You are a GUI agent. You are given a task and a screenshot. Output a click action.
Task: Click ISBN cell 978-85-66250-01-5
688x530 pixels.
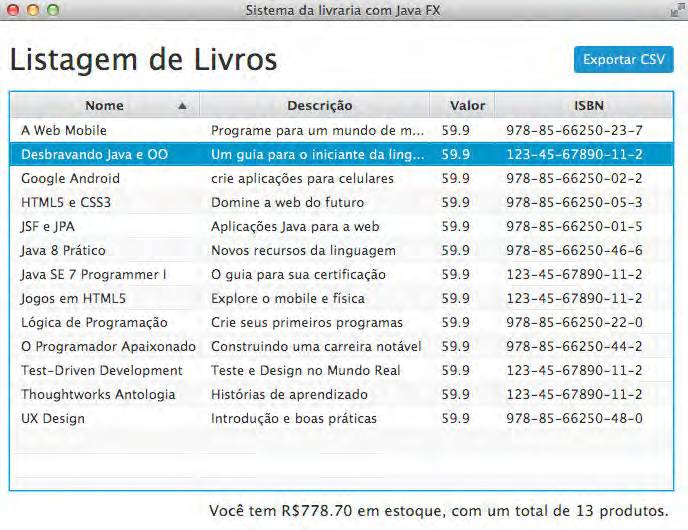(574, 226)
